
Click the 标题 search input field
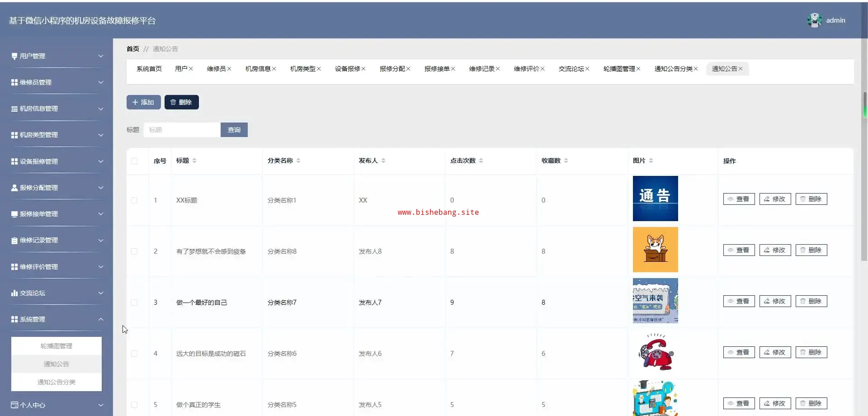[x=182, y=130]
